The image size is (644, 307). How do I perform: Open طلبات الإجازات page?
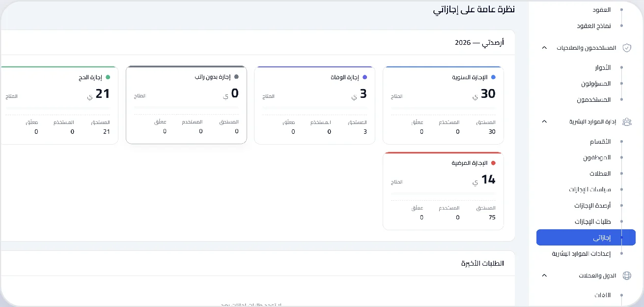(593, 221)
